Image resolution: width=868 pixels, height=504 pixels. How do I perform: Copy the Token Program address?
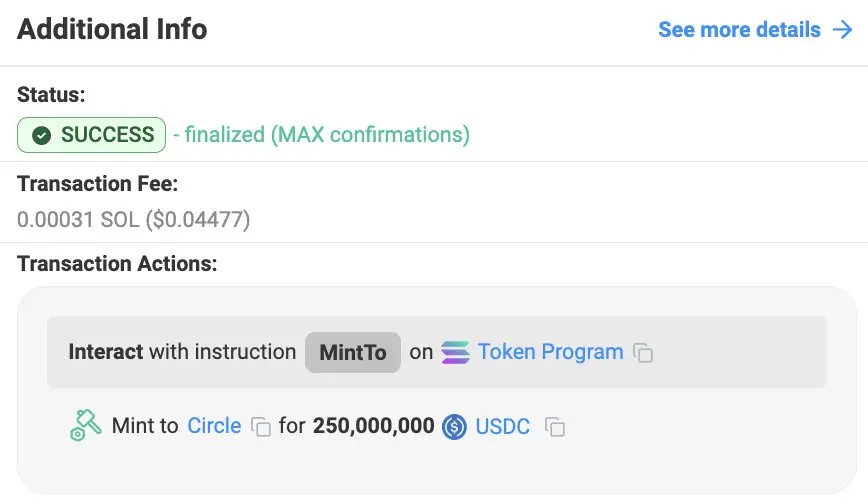coord(644,353)
